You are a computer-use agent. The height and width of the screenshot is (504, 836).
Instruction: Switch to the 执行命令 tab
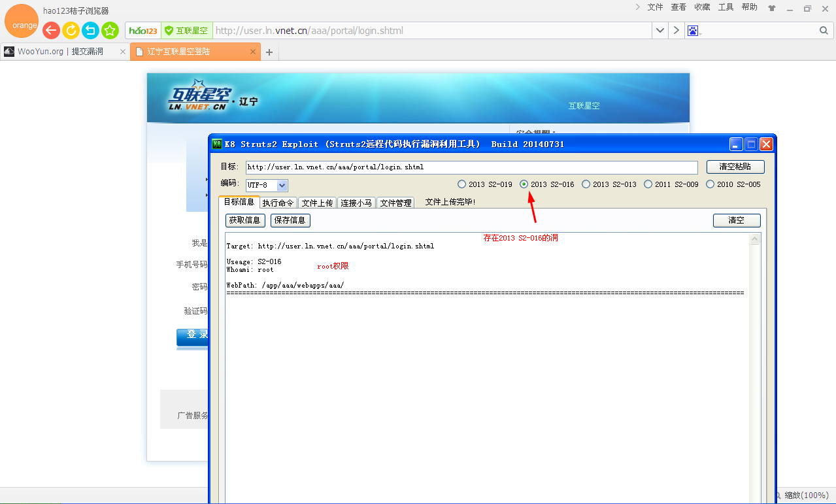278,203
